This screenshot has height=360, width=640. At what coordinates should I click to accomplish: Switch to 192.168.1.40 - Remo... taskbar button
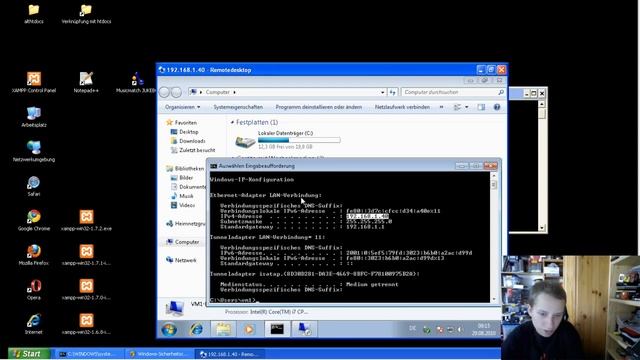coord(230,354)
